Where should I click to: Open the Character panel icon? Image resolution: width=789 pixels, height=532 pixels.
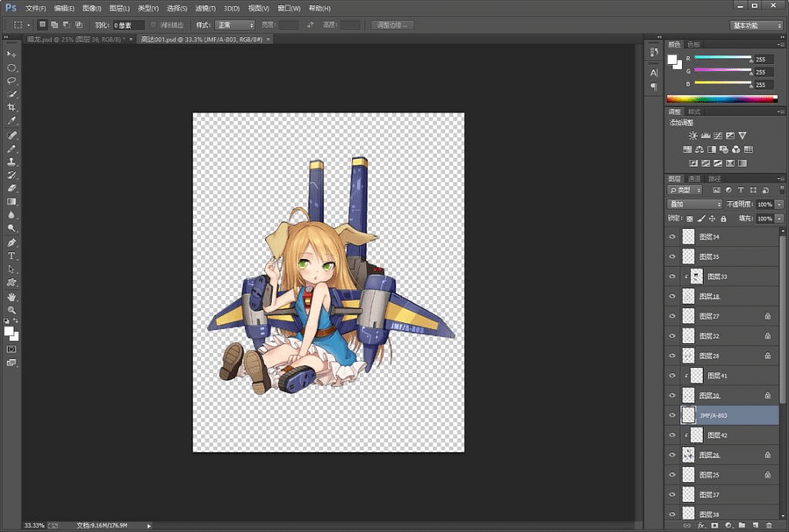[x=654, y=73]
